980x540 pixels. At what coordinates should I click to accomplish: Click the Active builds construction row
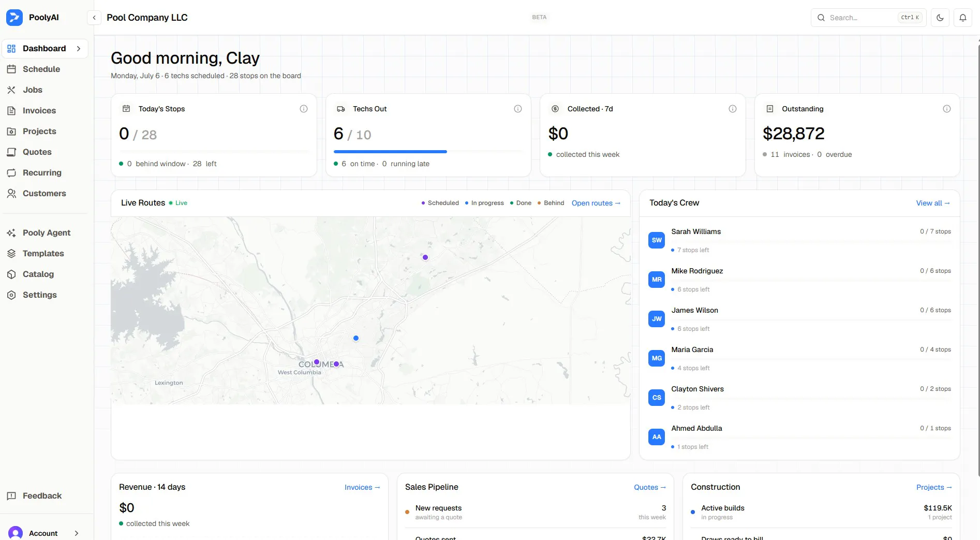click(821, 512)
